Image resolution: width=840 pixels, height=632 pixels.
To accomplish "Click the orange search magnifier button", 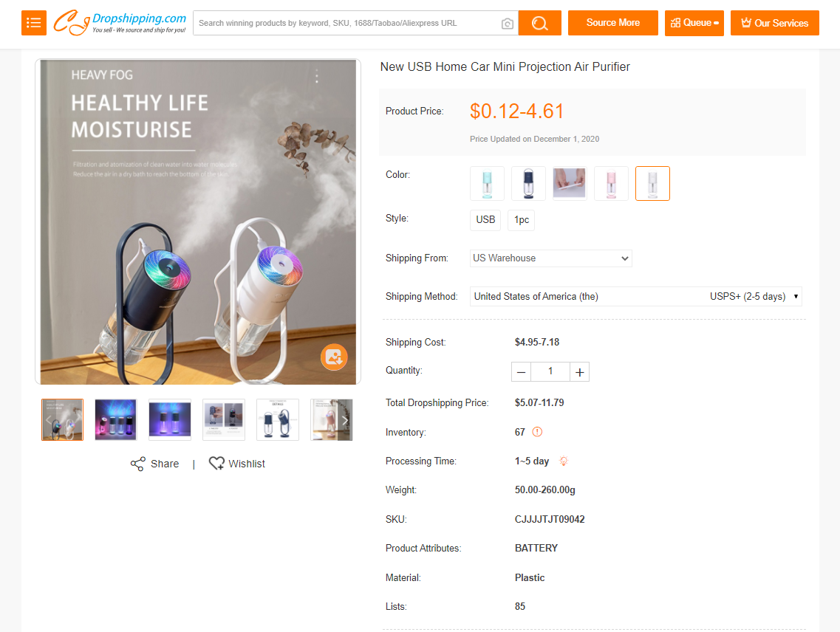I will [539, 23].
